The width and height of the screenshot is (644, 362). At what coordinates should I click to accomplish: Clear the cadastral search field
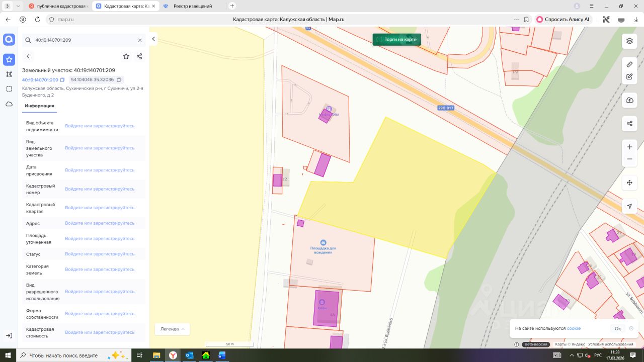[x=140, y=40]
